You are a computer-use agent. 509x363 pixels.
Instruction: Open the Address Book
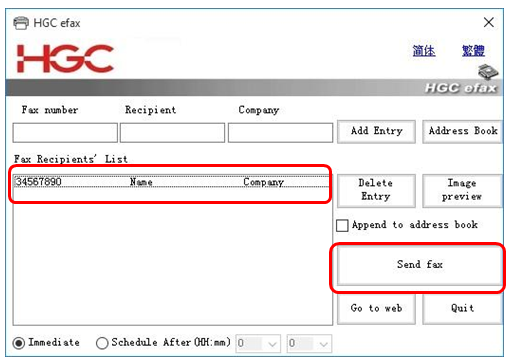[x=462, y=132]
